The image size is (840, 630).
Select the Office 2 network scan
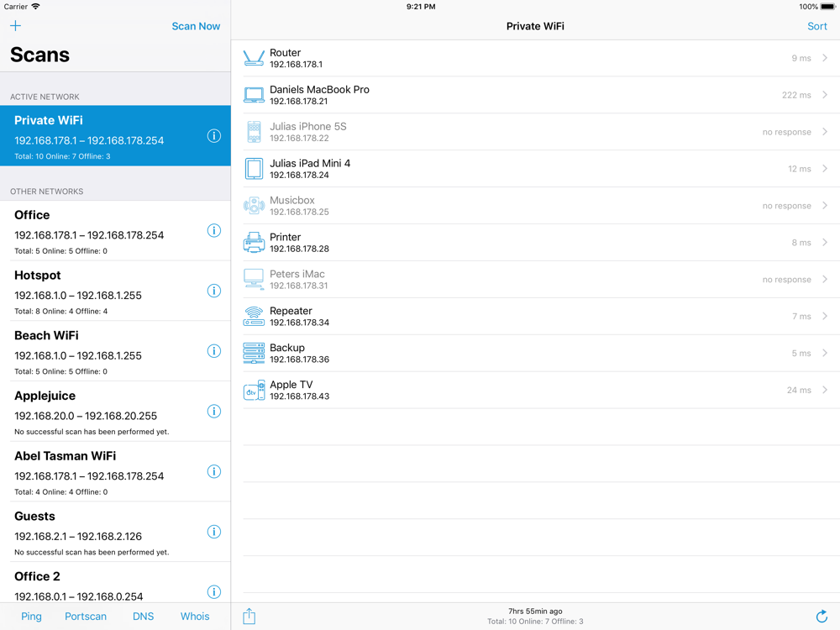pyautogui.click(x=115, y=582)
